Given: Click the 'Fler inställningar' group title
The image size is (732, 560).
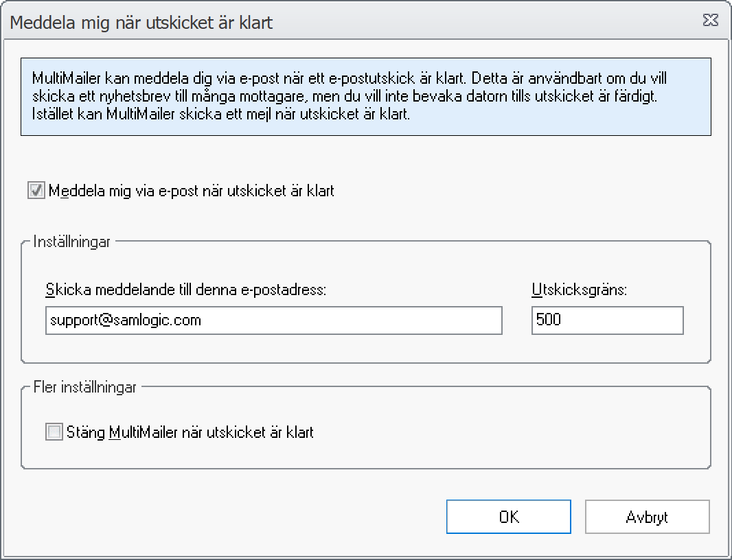Looking at the screenshot, I should [85, 387].
